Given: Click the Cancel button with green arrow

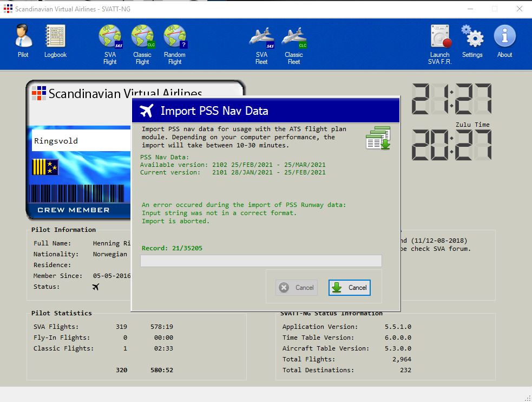Looking at the screenshot, I should point(350,288).
